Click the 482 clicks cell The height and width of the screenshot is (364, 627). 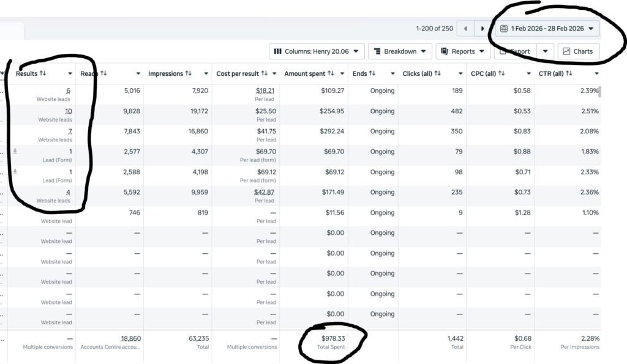[x=457, y=111]
